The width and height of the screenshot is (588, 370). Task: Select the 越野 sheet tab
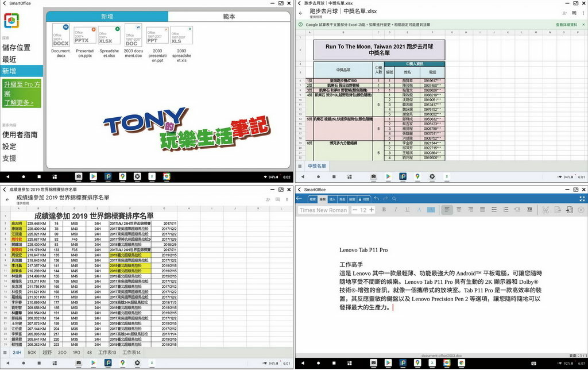coord(47,352)
